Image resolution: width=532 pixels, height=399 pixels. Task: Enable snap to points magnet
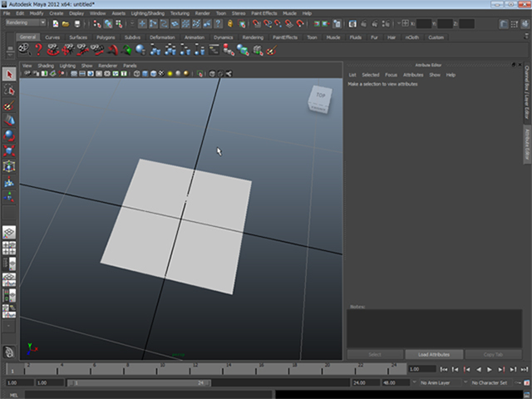[278, 24]
